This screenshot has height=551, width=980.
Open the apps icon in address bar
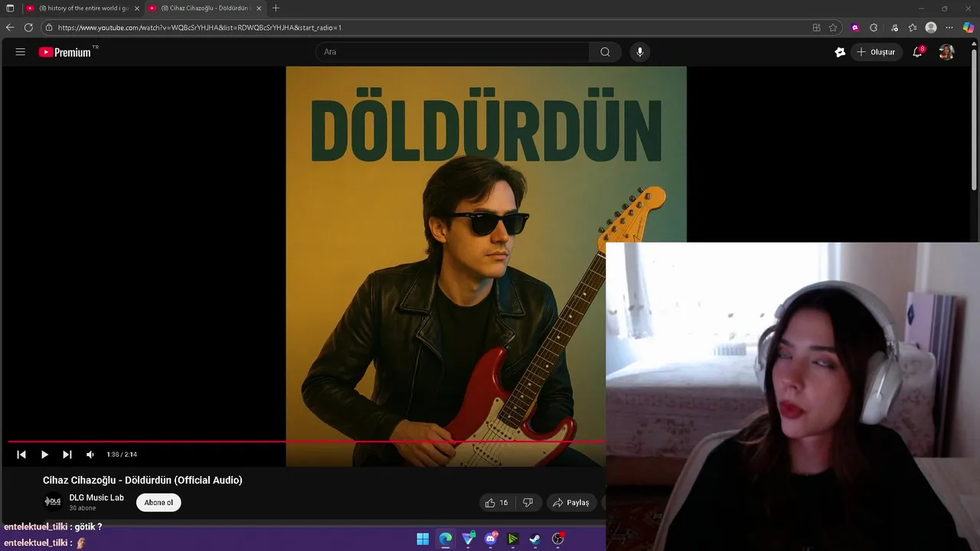tap(816, 28)
